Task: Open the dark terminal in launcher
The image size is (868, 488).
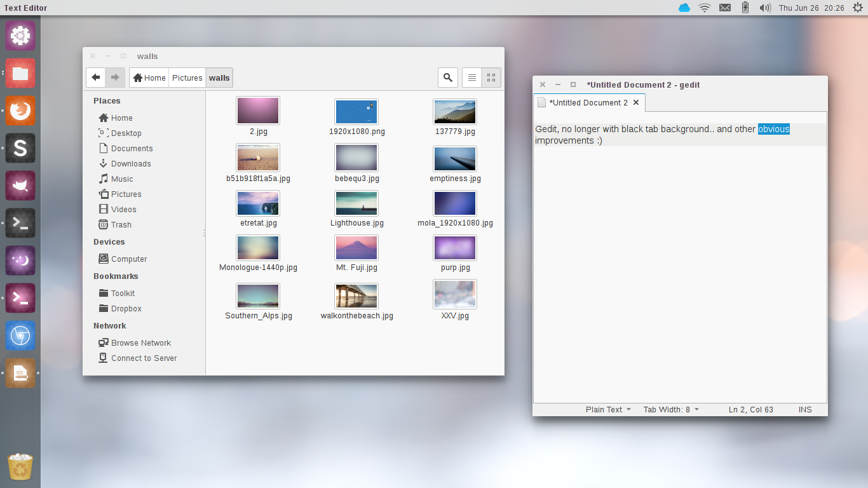Action: [20, 223]
